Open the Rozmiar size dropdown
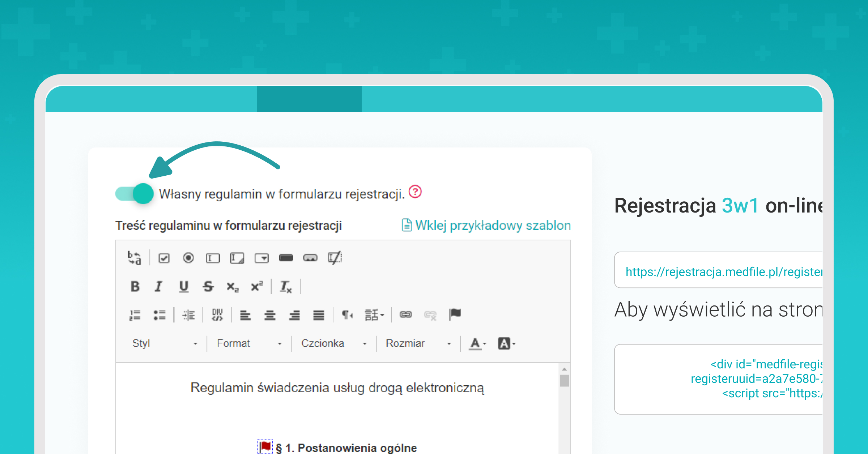868x454 pixels. point(418,343)
